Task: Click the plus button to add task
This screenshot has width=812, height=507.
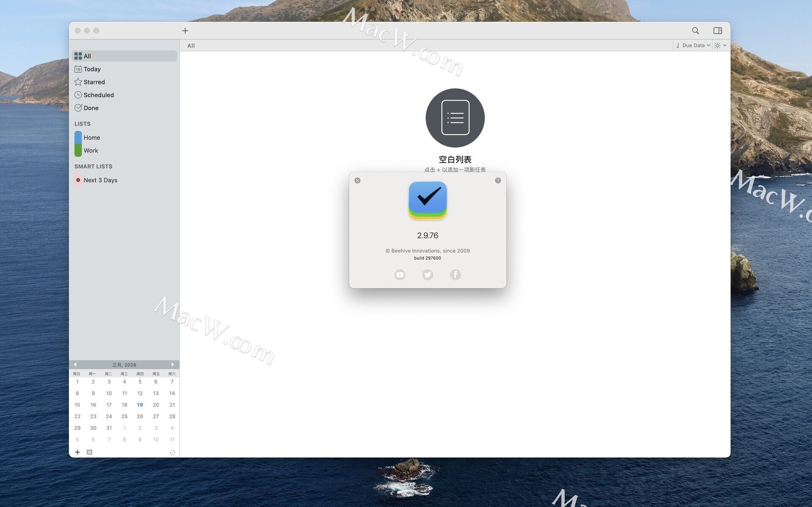Action: click(185, 30)
